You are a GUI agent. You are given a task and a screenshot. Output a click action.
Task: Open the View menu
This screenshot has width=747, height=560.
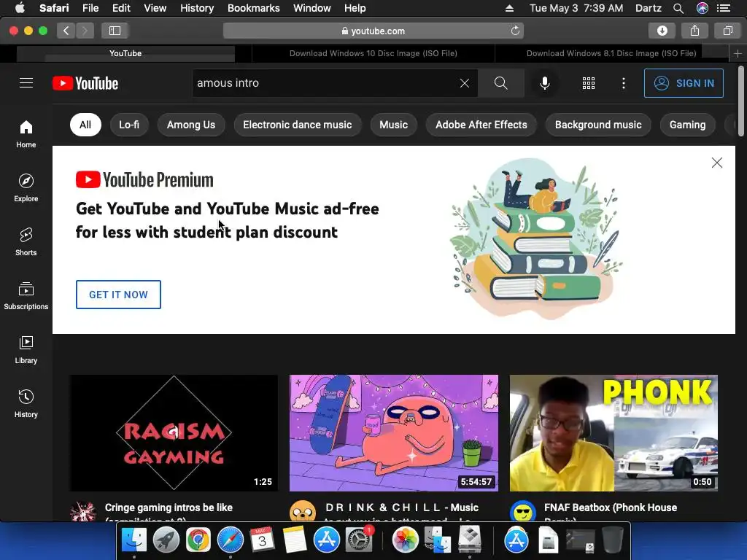(155, 8)
